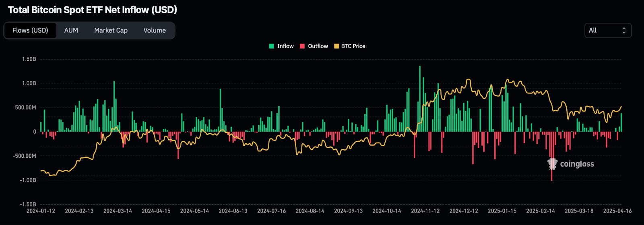Click the 0 y-axis label
644x225 pixels.
click(x=35, y=132)
